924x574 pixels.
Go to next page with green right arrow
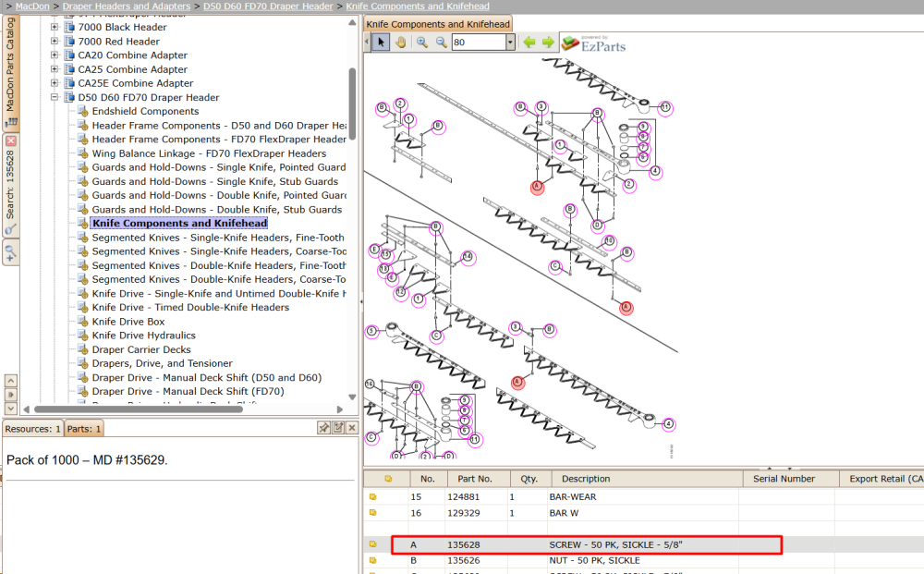point(548,42)
